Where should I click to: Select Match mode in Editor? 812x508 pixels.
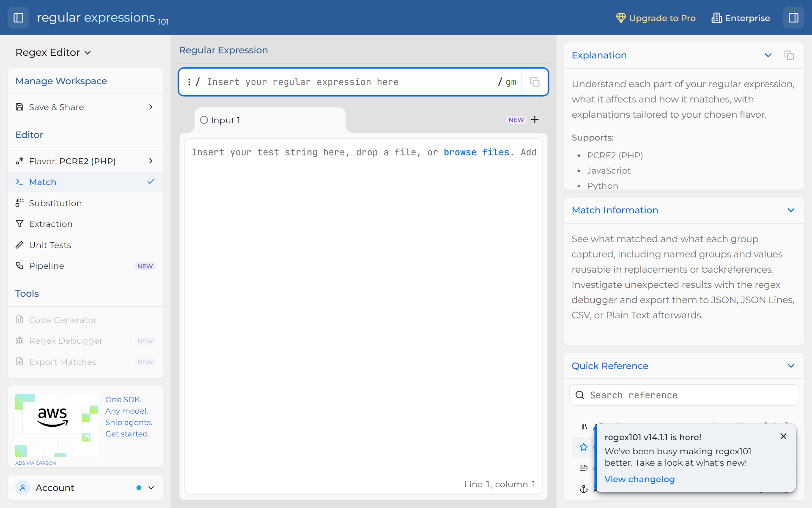pos(85,182)
